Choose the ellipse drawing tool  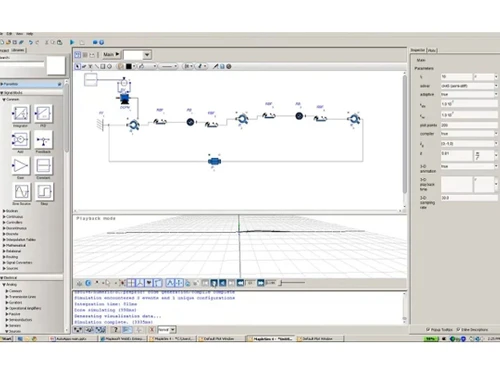pyautogui.click(x=109, y=66)
